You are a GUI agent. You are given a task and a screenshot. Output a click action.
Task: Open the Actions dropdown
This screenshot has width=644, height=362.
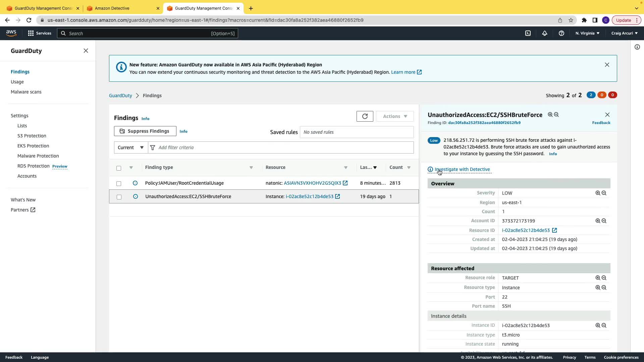tap(395, 116)
